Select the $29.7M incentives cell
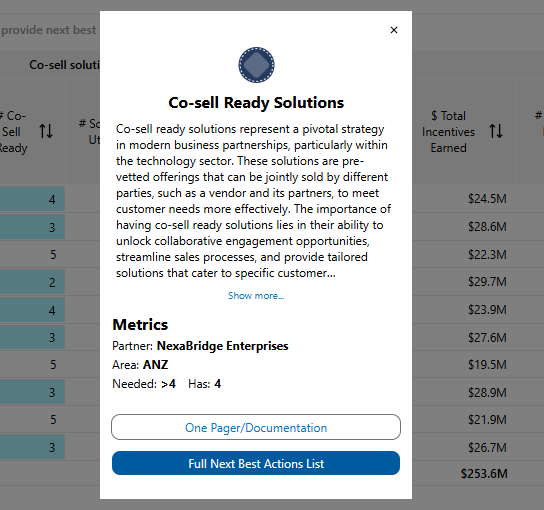Viewport: 544px width, 510px height. (x=487, y=281)
